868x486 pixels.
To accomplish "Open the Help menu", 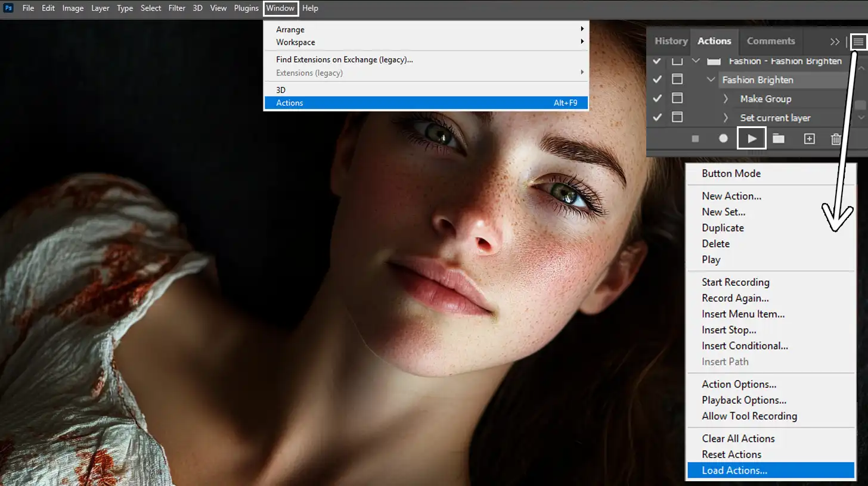I will coord(310,8).
